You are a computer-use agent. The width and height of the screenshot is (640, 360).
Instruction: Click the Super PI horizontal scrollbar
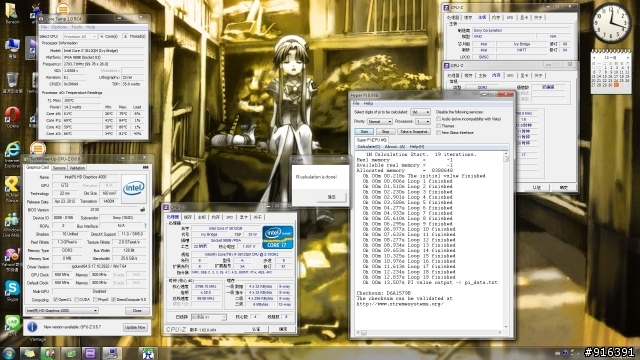(x=429, y=333)
